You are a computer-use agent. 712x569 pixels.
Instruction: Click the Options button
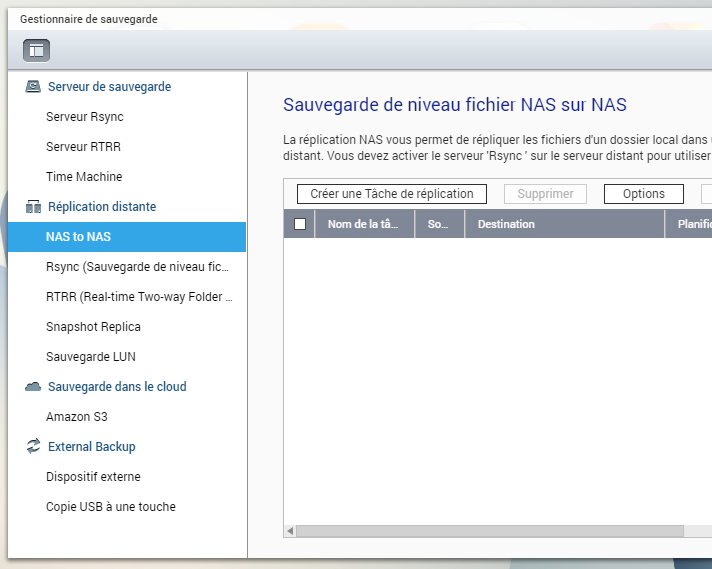[643, 194]
